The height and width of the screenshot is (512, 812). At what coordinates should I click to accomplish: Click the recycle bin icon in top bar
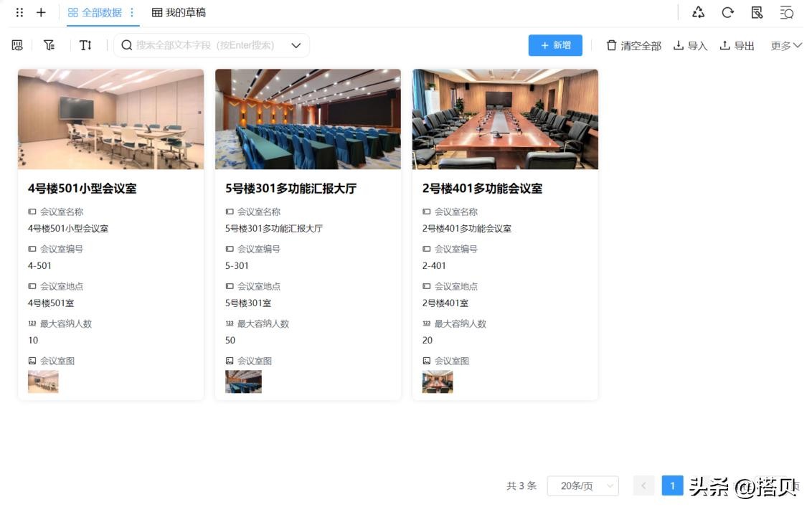point(698,12)
